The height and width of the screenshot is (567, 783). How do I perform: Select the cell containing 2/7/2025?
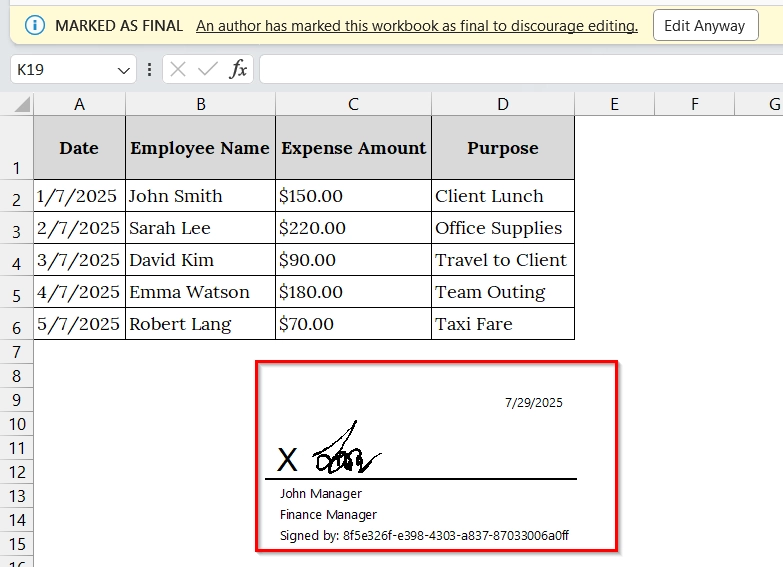tap(79, 228)
